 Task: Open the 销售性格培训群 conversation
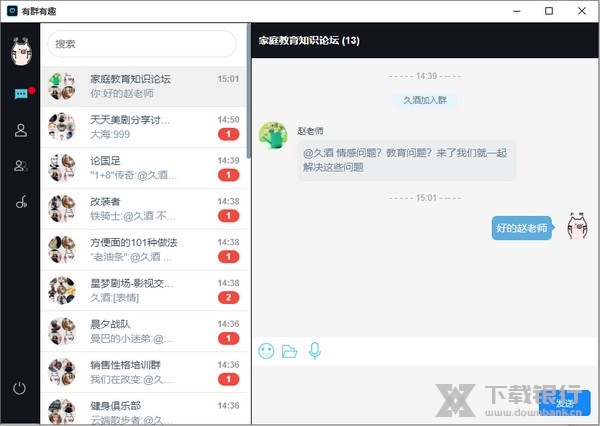(x=144, y=373)
